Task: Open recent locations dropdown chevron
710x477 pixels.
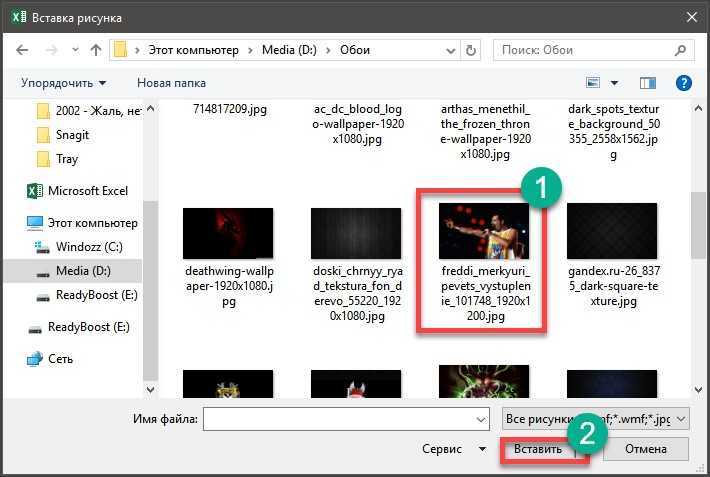Action: pyautogui.click(x=75, y=50)
